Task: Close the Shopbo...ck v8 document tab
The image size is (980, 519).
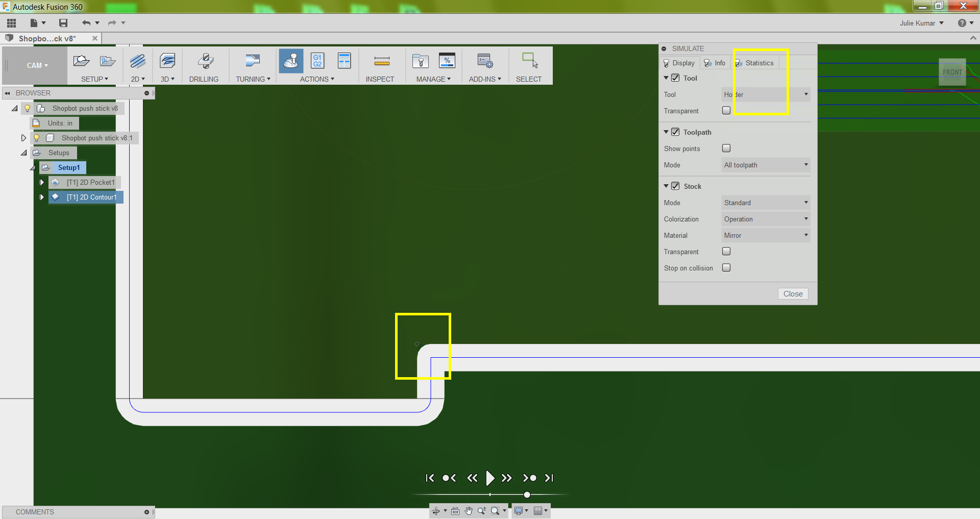Action: [95, 38]
